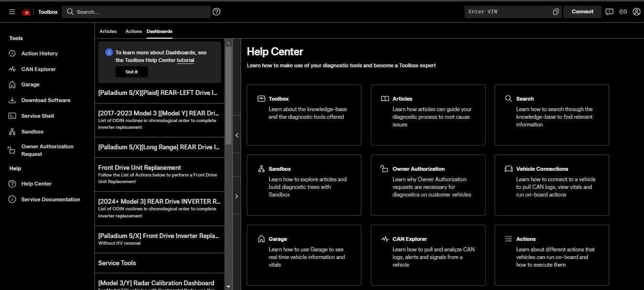Click the Vehicle Connections car icon

(508, 169)
